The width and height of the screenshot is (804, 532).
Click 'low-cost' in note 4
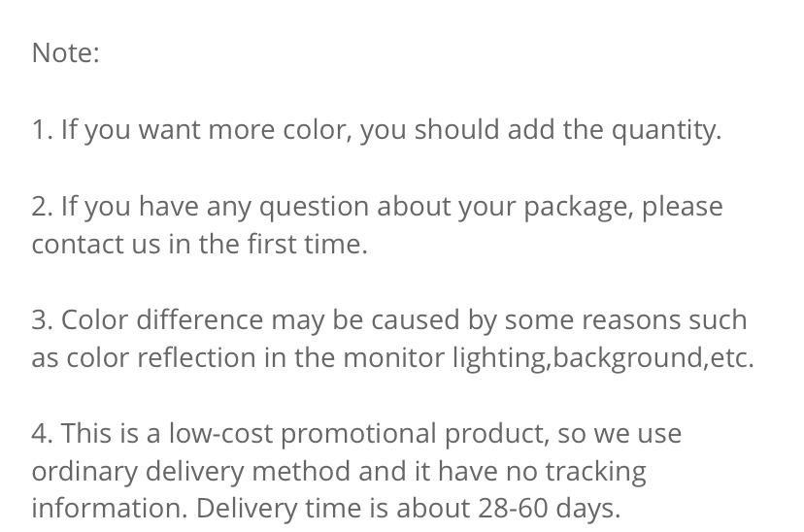point(220,434)
